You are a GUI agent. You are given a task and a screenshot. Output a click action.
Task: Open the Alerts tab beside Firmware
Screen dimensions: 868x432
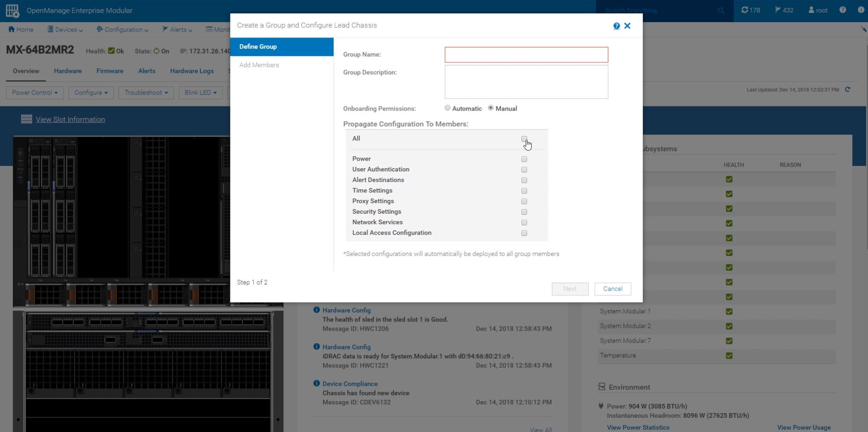click(x=147, y=71)
